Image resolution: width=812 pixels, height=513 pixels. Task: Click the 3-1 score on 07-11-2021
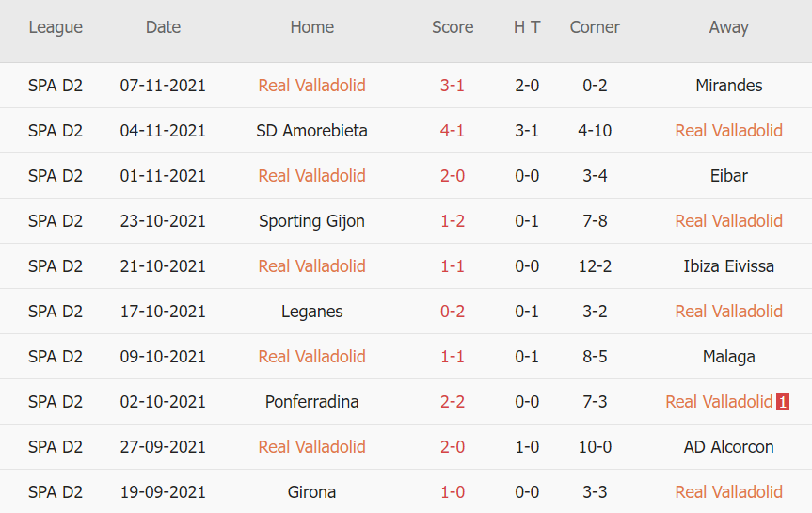[x=453, y=86]
